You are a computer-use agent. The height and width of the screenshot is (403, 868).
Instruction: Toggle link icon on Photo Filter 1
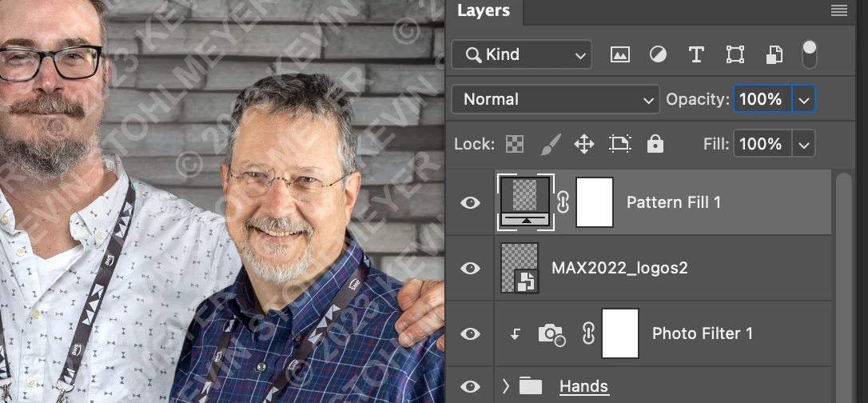click(x=588, y=333)
